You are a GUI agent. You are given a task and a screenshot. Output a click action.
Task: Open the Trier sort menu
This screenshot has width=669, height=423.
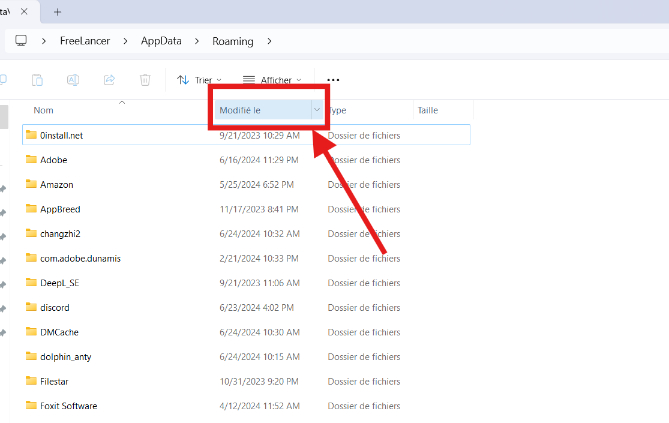pyautogui.click(x=200, y=80)
